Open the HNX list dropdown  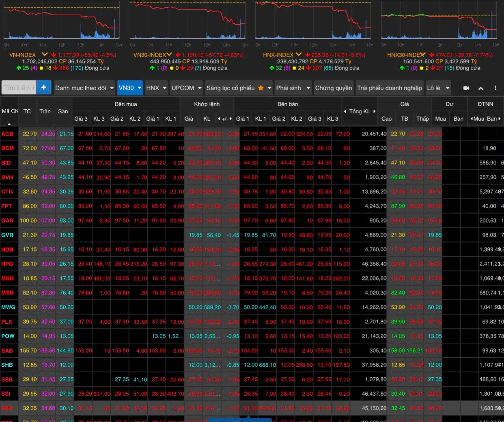click(156, 88)
